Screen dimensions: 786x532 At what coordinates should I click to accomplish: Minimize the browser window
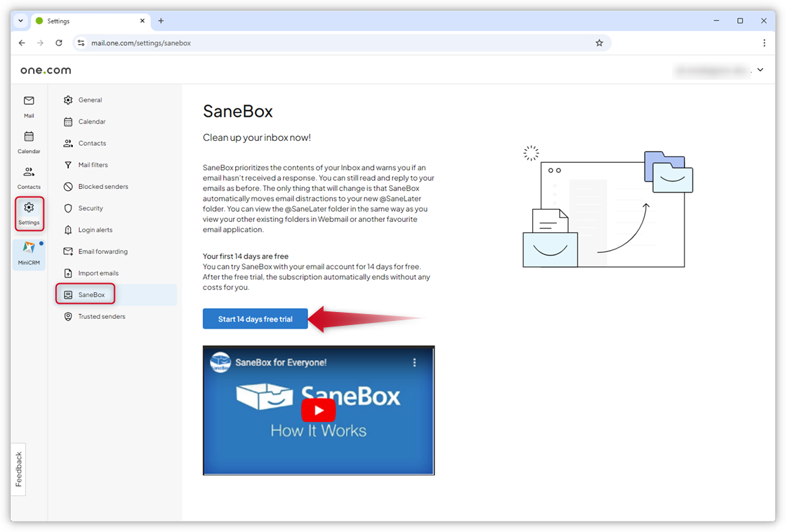[717, 21]
